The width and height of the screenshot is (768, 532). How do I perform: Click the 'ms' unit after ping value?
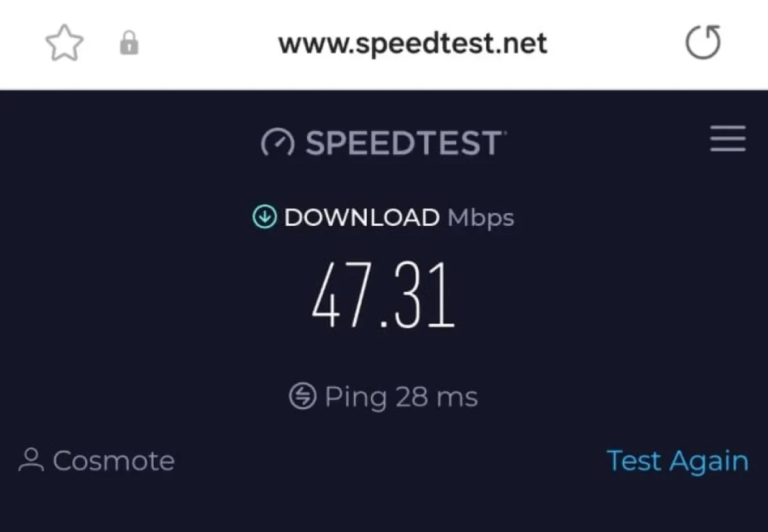click(x=457, y=398)
